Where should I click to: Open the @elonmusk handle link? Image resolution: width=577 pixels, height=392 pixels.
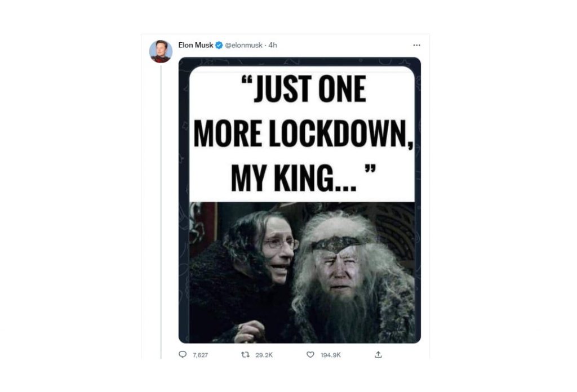tap(243, 45)
